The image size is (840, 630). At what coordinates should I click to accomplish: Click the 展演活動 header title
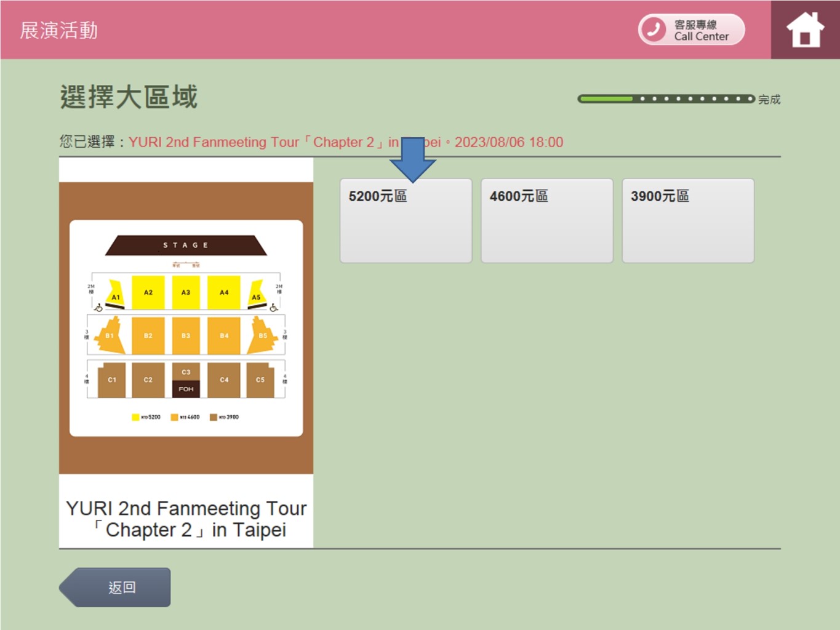pyautogui.click(x=58, y=30)
